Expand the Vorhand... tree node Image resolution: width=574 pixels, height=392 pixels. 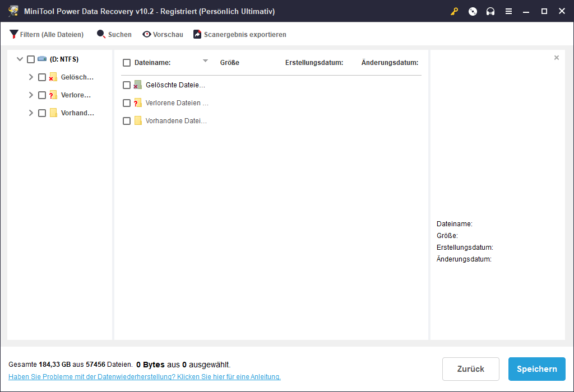(31, 113)
